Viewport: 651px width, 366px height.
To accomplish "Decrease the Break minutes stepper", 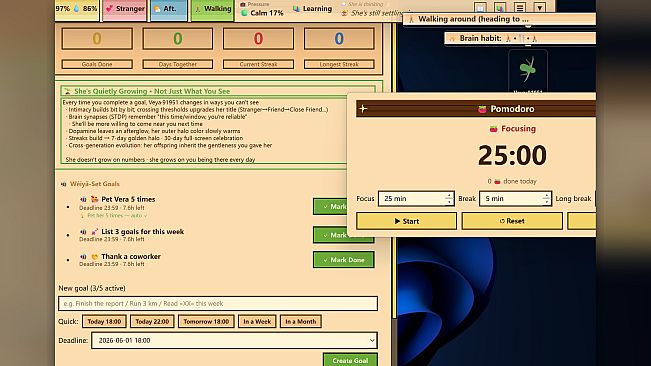I will pyautogui.click(x=546, y=202).
